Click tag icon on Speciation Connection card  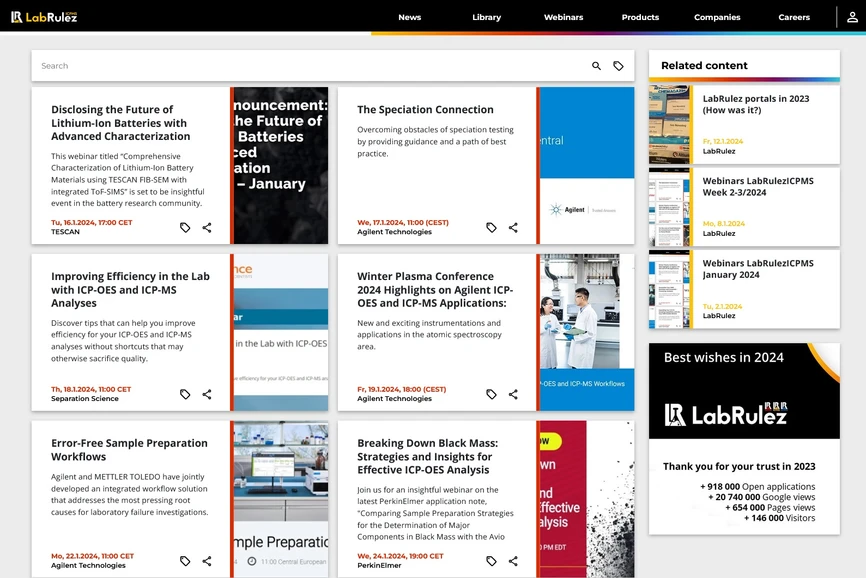[x=491, y=227]
